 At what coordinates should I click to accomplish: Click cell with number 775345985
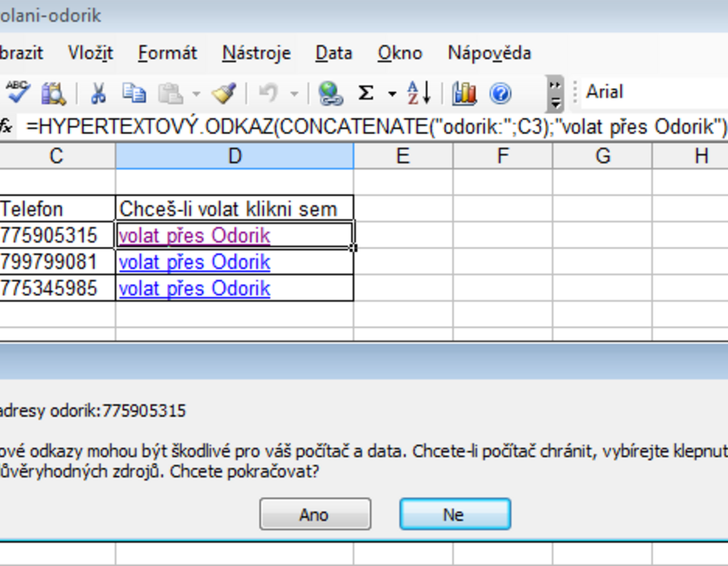pyautogui.click(x=57, y=288)
